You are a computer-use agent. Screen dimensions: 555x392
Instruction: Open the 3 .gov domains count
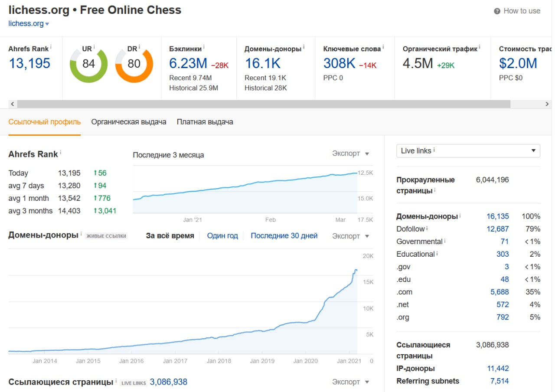pyautogui.click(x=507, y=267)
